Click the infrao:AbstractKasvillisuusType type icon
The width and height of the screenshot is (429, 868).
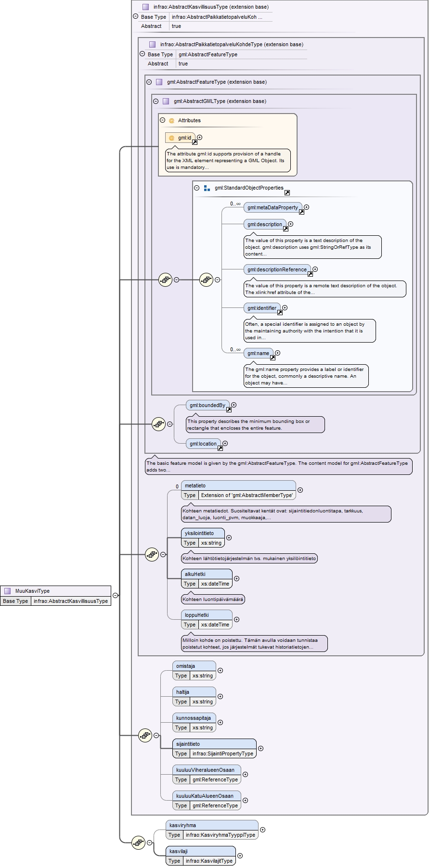click(145, 7)
